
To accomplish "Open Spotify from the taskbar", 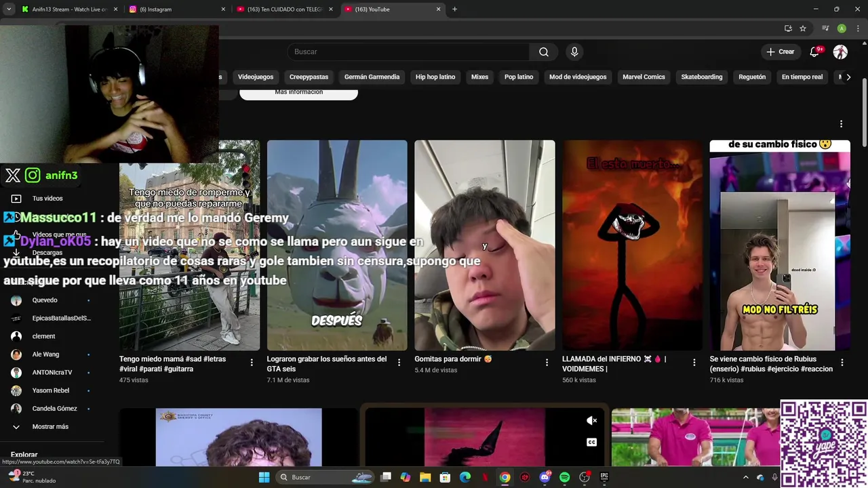I will coord(565,477).
